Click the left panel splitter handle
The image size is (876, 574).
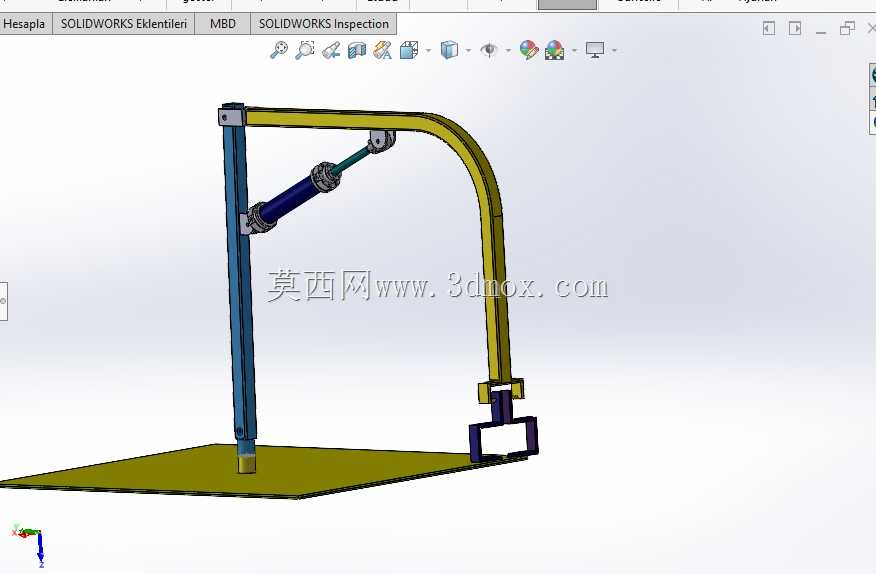3,301
